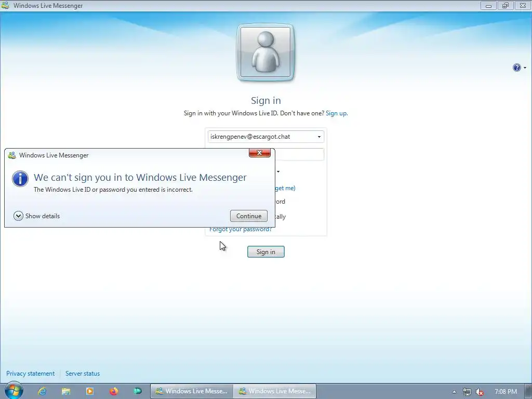
Task: Open the Privacy statement link
Action: tap(30, 373)
